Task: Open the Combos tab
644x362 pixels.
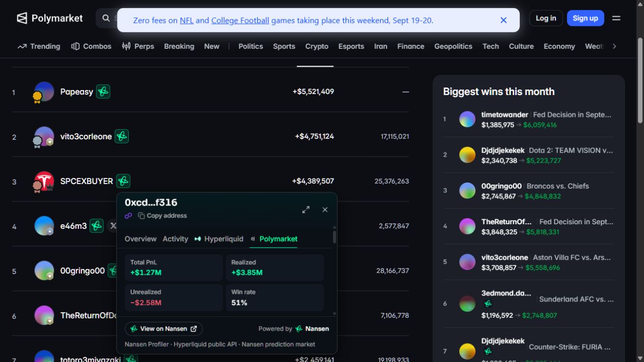Action: pyautogui.click(x=91, y=46)
